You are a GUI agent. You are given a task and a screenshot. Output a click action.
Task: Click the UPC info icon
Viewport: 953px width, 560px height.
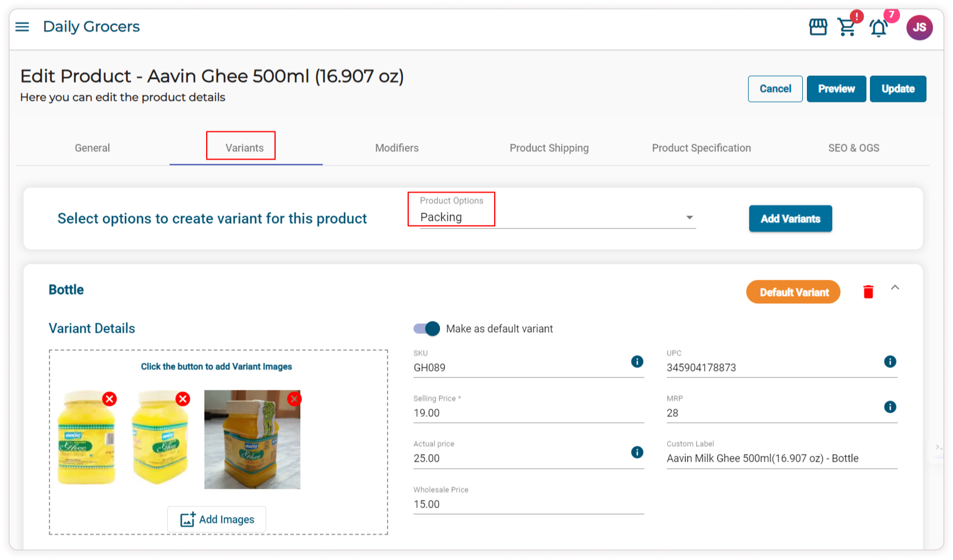click(889, 362)
